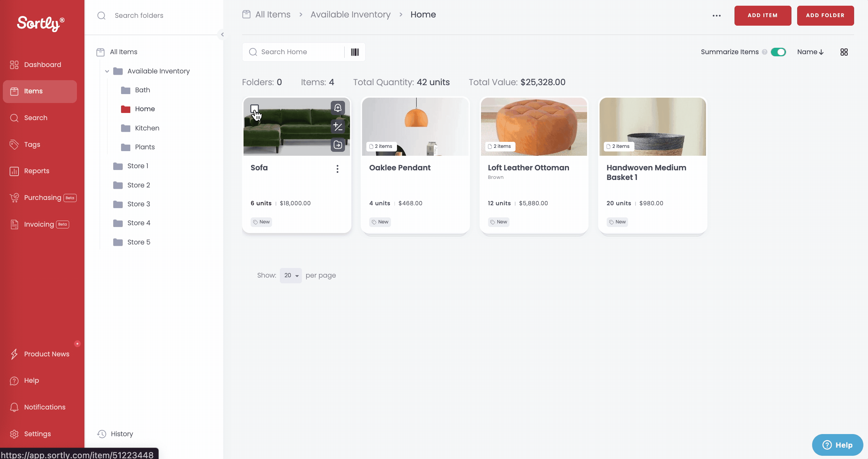This screenshot has height=459, width=868.
Task: Open the Items section
Action: coord(40,91)
